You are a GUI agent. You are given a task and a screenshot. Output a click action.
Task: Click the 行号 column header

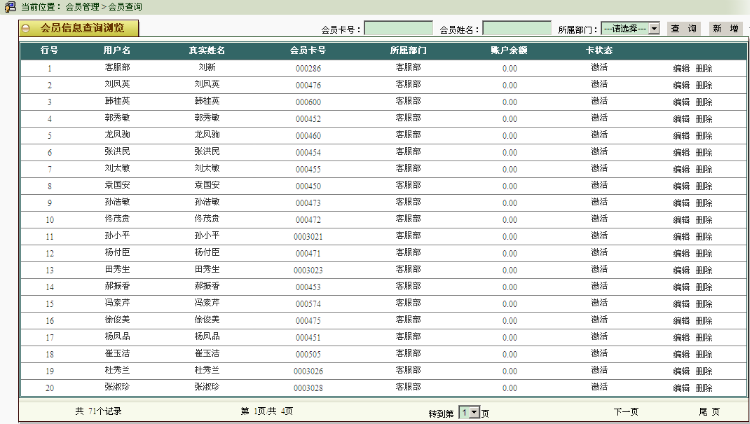(x=49, y=50)
